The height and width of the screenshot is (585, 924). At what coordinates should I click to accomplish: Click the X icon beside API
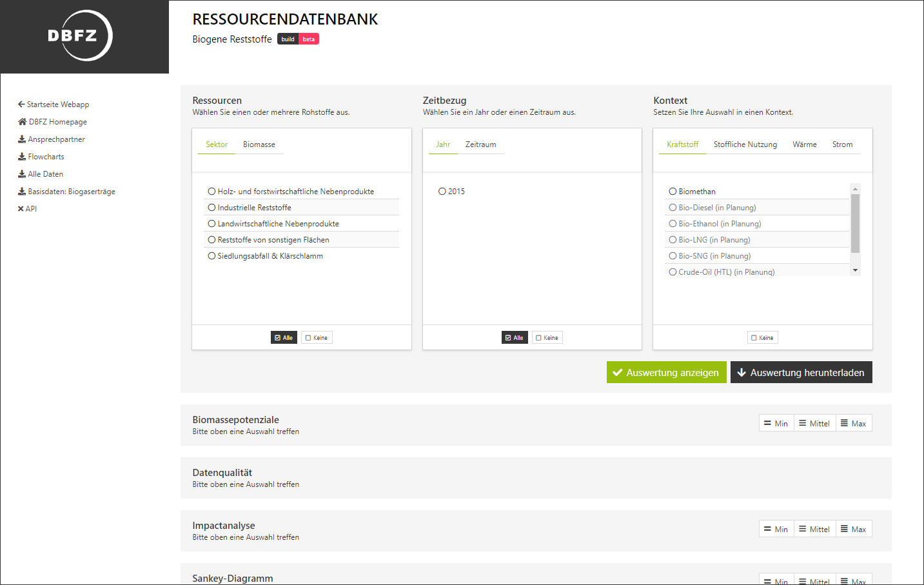click(21, 209)
